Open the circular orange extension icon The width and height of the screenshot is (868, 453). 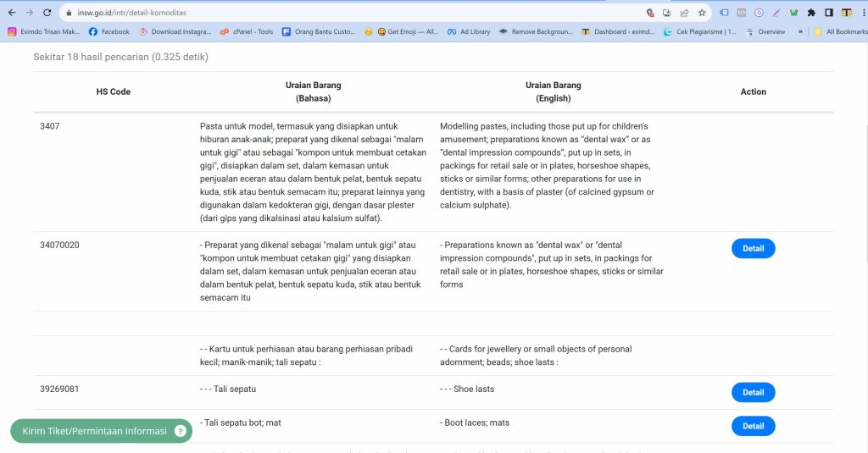click(759, 13)
